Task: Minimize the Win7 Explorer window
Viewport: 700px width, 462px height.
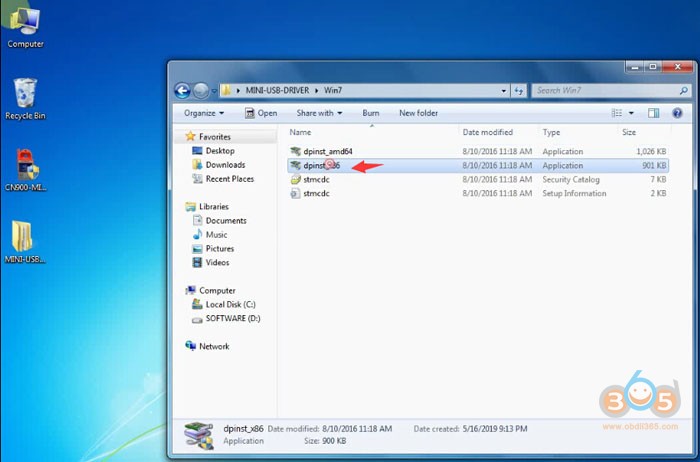Action: 634,67
